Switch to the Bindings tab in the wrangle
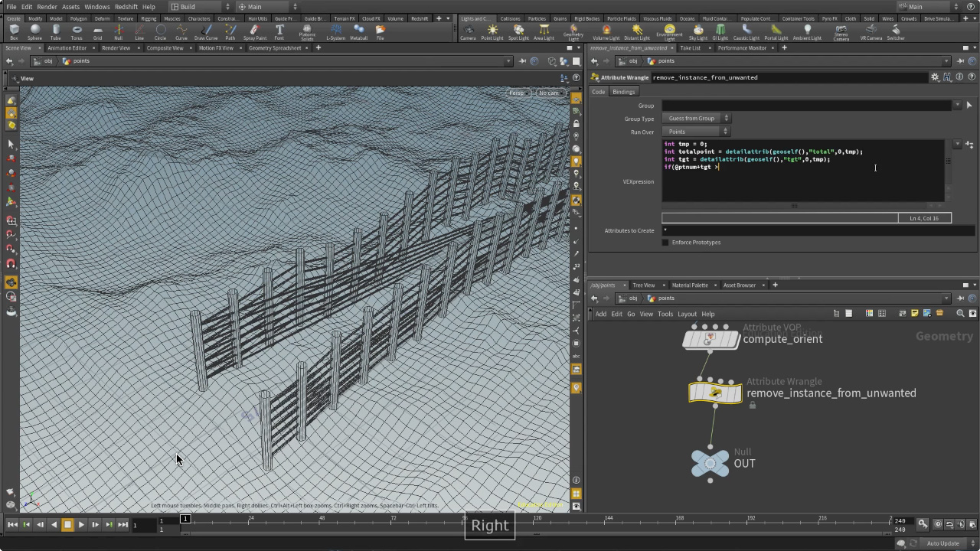980x551 pixels. click(x=624, y=91)
